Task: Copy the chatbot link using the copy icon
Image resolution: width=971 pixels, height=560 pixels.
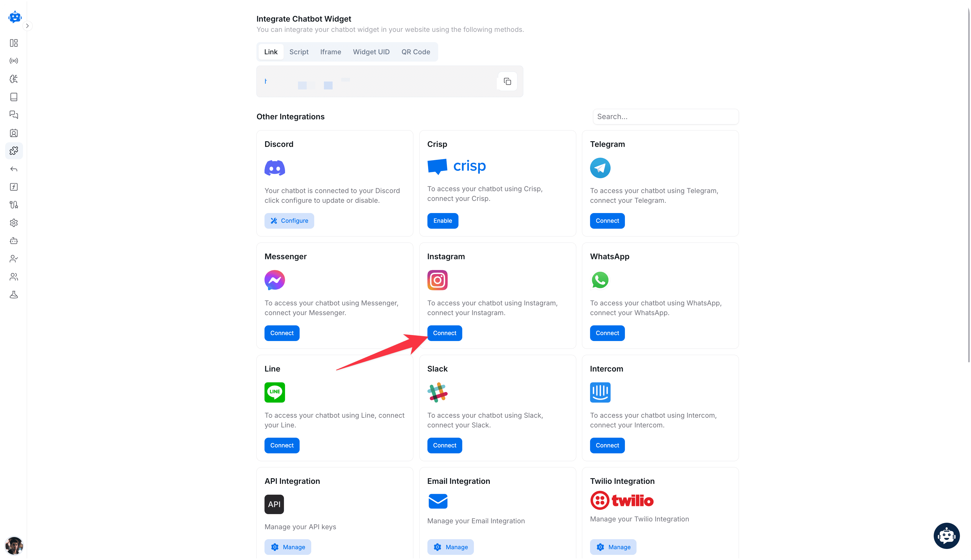Action: pos(507,81)
